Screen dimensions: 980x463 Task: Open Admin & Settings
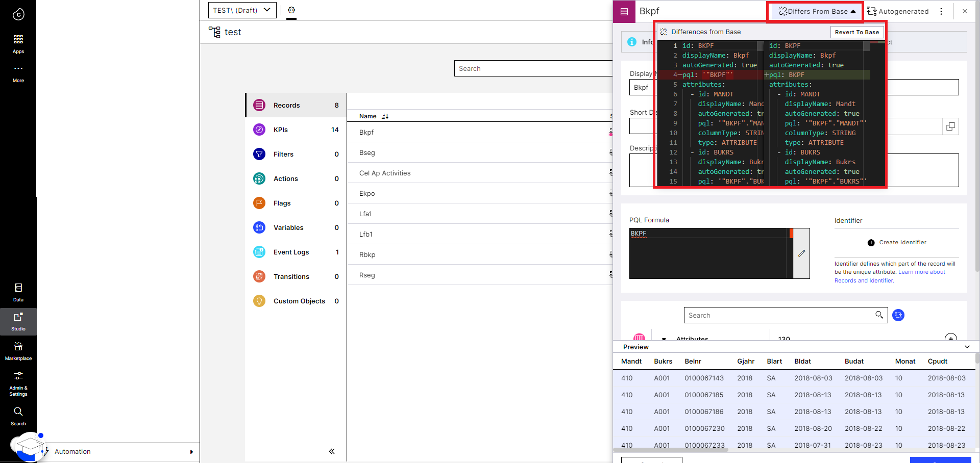point(18,383)
